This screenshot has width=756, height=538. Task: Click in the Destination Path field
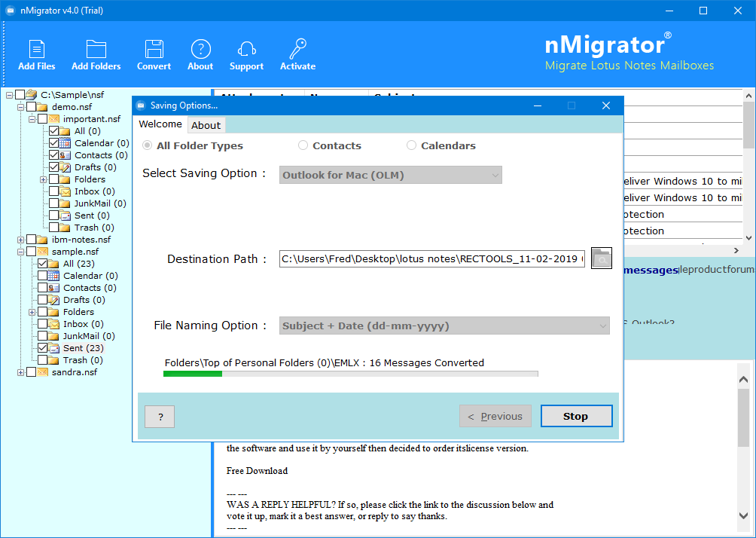click(x=432, y=258)
